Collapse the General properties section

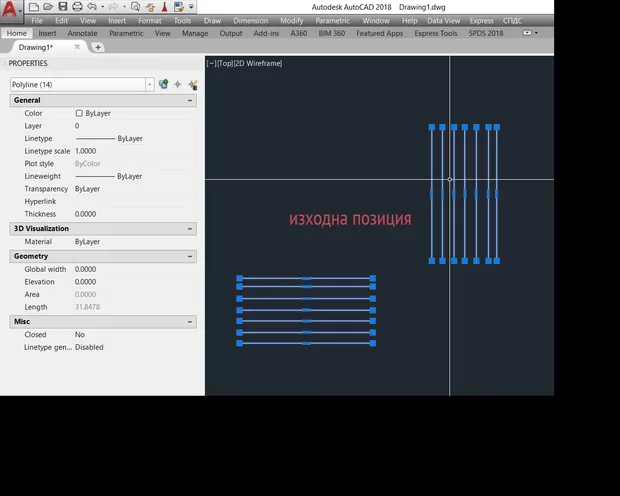tap(190, 101)
